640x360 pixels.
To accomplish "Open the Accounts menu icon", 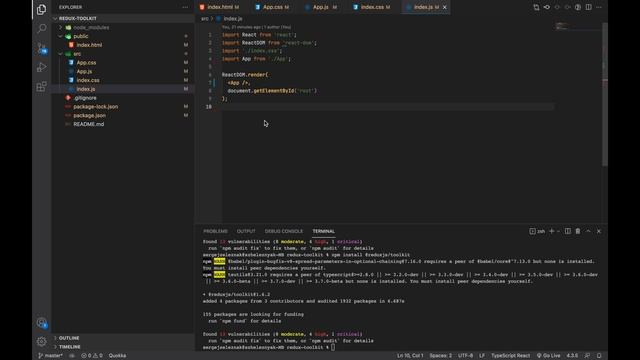I will 41,323.
